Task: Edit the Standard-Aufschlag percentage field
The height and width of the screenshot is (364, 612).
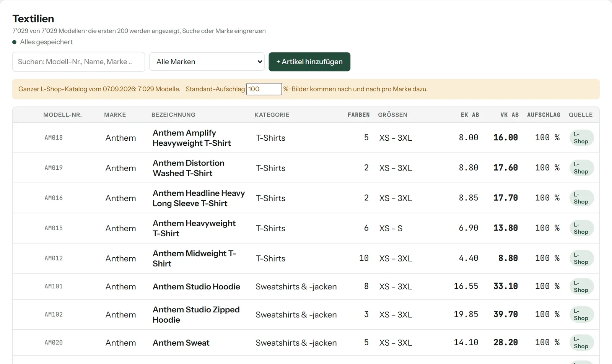Action: coord(264,89)
